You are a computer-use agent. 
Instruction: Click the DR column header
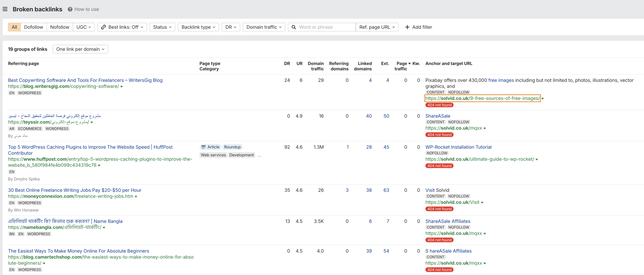[287, 63]
